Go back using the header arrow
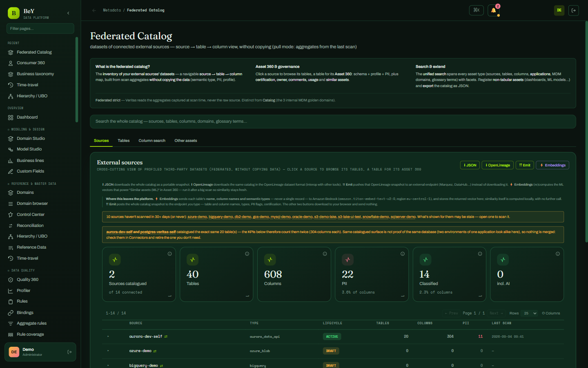Screen dimensions: 588x368 (94, 10)
